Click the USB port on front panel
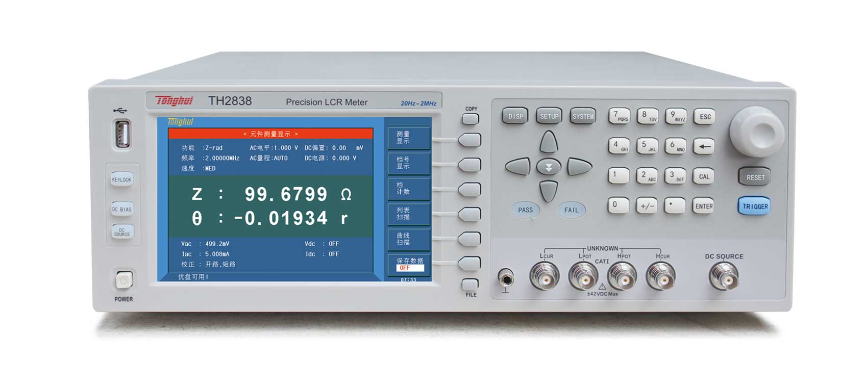The height and width of the screenshot is (388, 868). click(x=122, y=134)
